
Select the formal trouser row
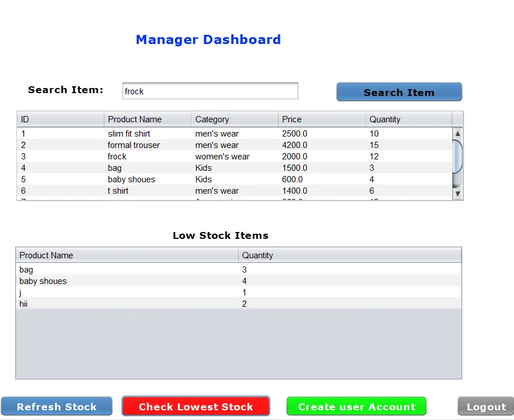point(234,145)
